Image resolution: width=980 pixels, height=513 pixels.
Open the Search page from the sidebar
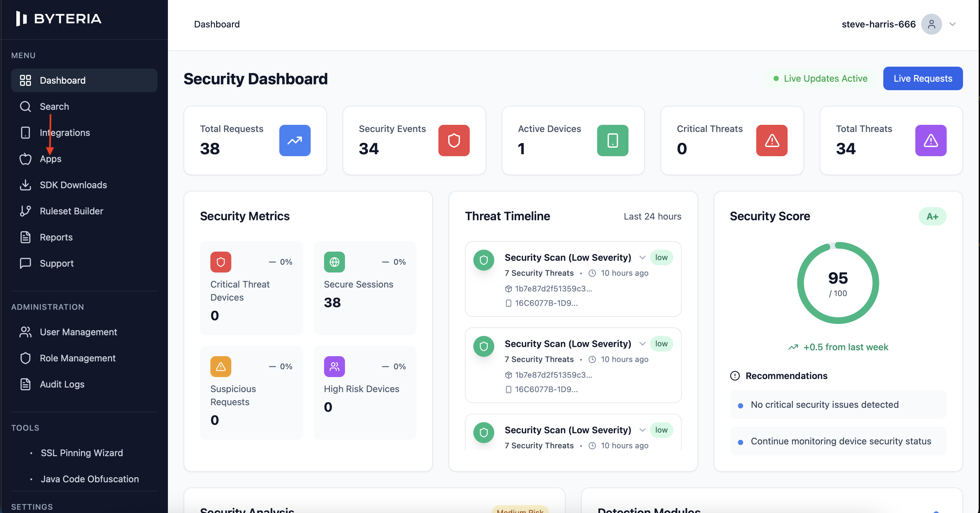coord(84,107)
